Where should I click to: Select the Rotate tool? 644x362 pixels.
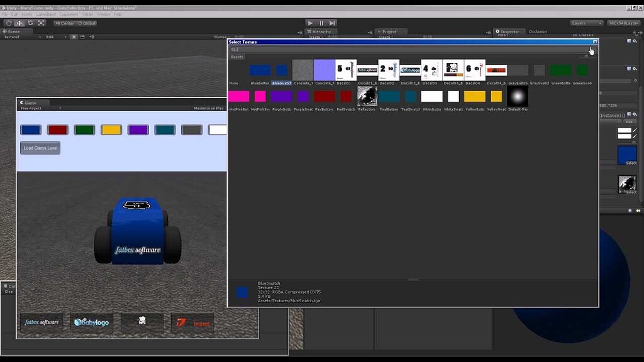(30, 23)
